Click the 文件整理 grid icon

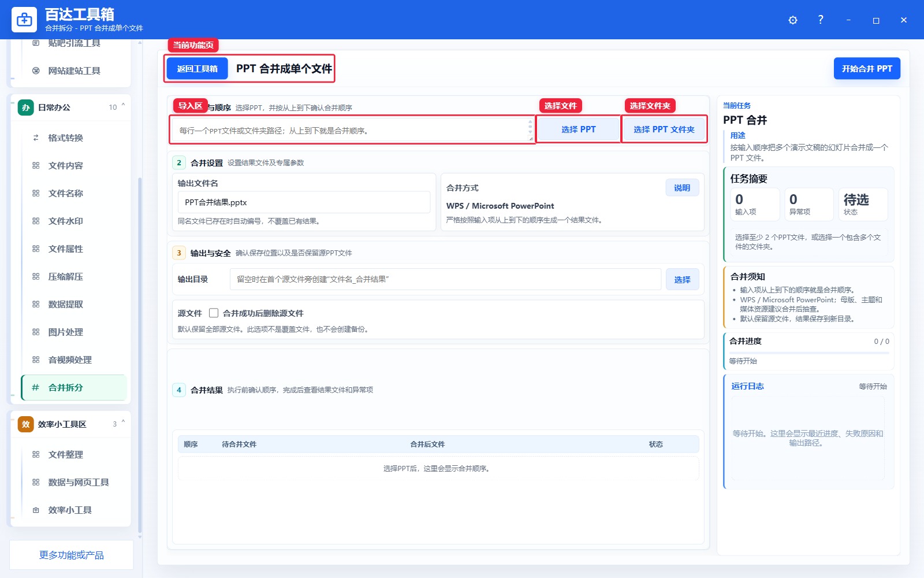36,454
